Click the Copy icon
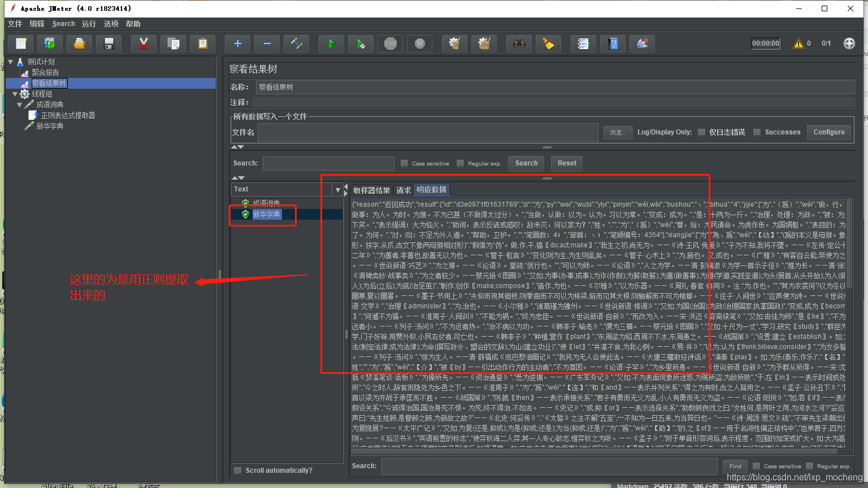This screenshot has height=488, width=868. click(x=173, y=43)
